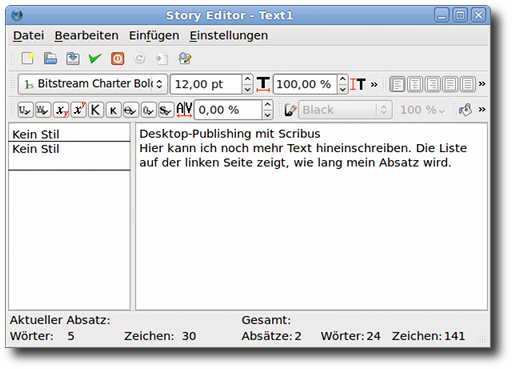
Task: Click in line starting 'auf der linken Seite'
Action: tap(295, 163)
